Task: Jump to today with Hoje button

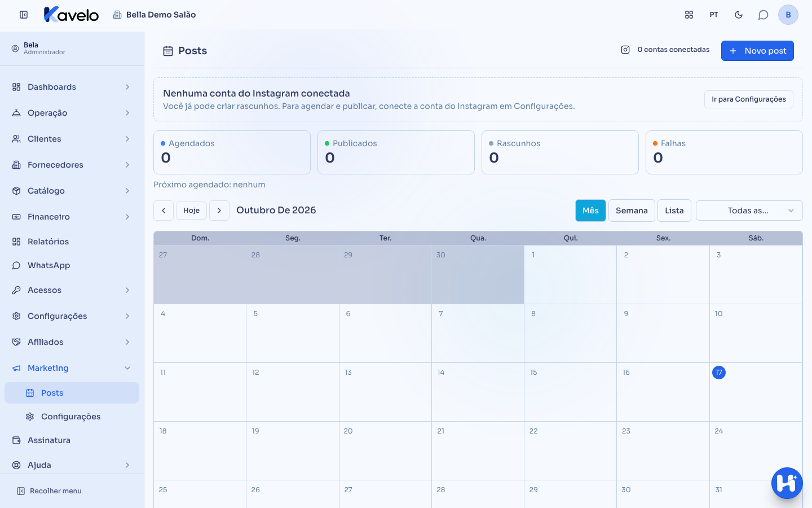Action: pyautogui.click(x=192, y=211)
